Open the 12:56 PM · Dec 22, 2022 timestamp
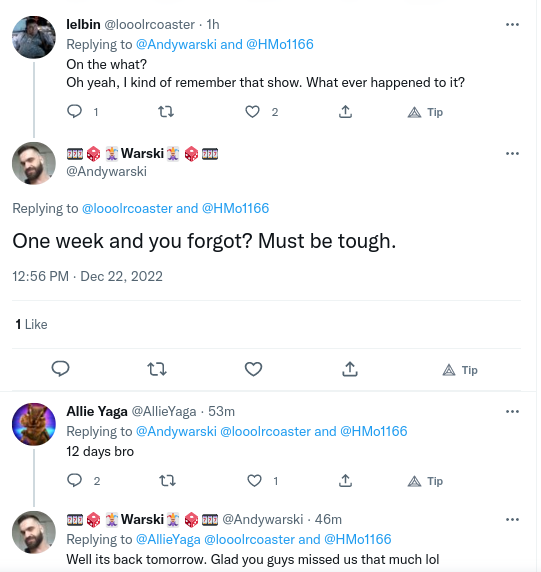Screen dimensions: 541x572 (87, 276)
